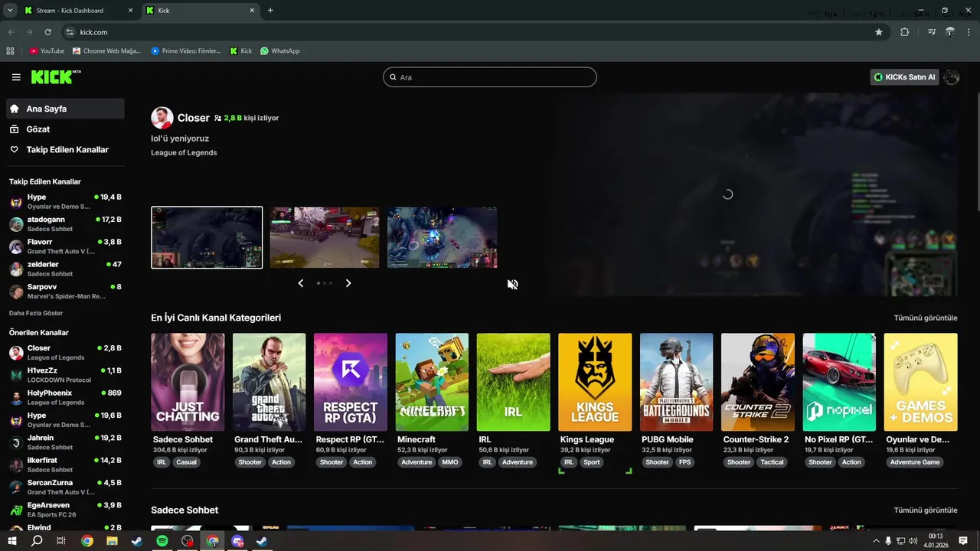Viewport: 980px width, 551px height.
Task: Open Chrome three-dot menu
Action: tap(969, 32)
